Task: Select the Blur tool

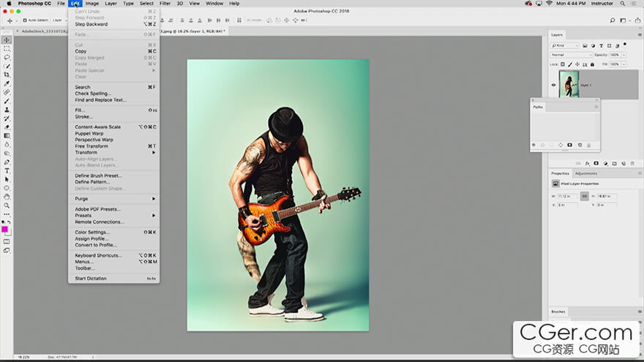Action: pos(7,145)
